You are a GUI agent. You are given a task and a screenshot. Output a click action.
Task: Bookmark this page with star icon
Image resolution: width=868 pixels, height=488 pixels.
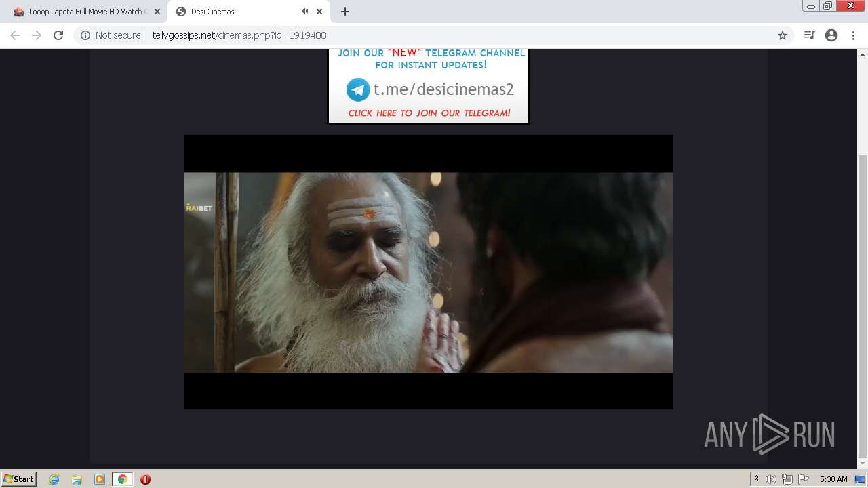point(783,35)
